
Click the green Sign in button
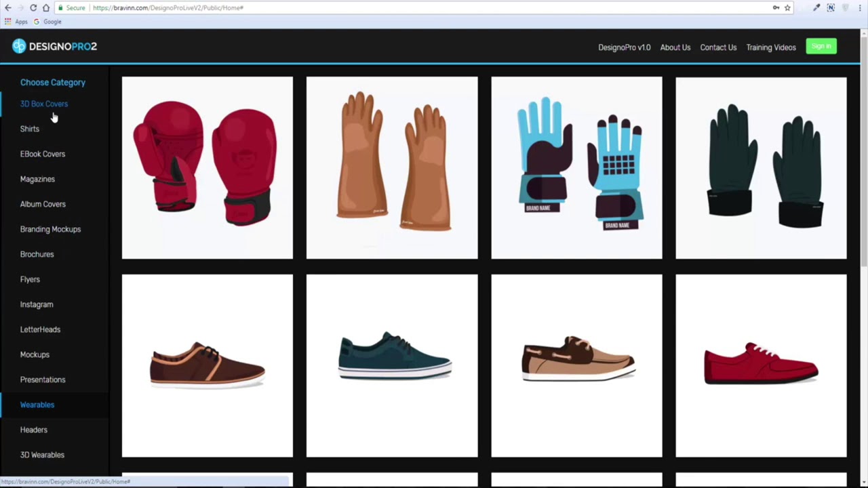[821, 46]
